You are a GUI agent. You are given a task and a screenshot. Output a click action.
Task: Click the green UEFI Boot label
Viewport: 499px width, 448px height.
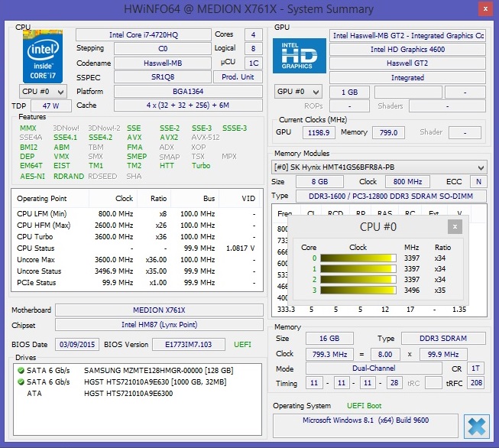coord(364,406)
